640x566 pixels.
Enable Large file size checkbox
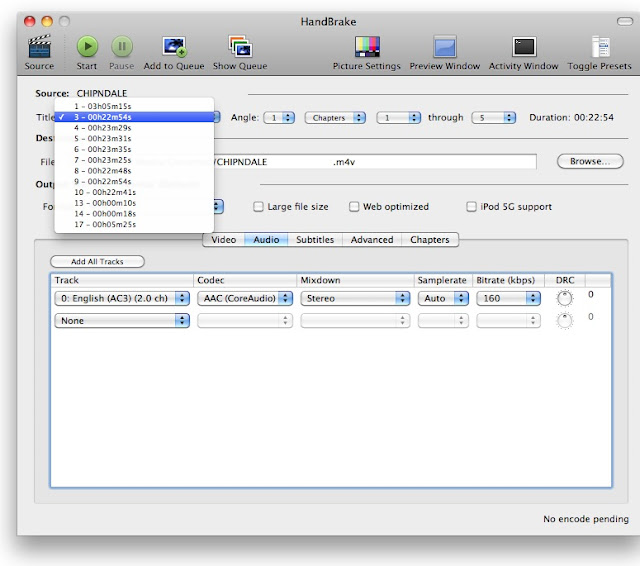(258, 206)
